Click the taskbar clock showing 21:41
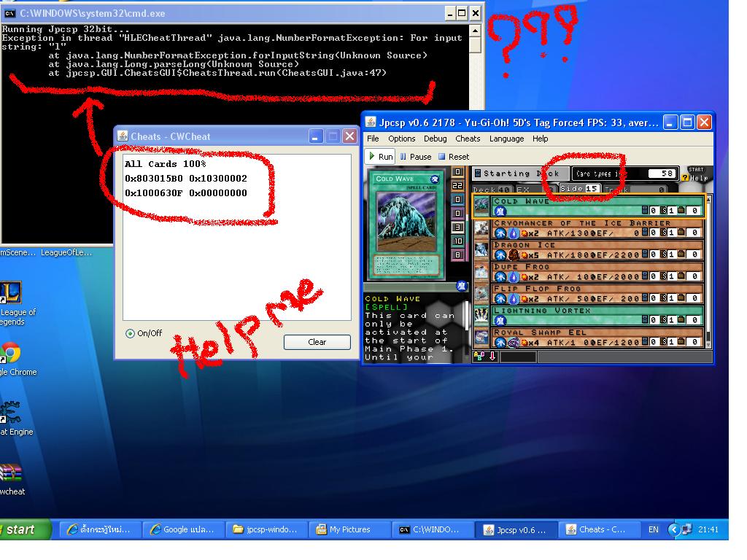 tap(708, 529)
